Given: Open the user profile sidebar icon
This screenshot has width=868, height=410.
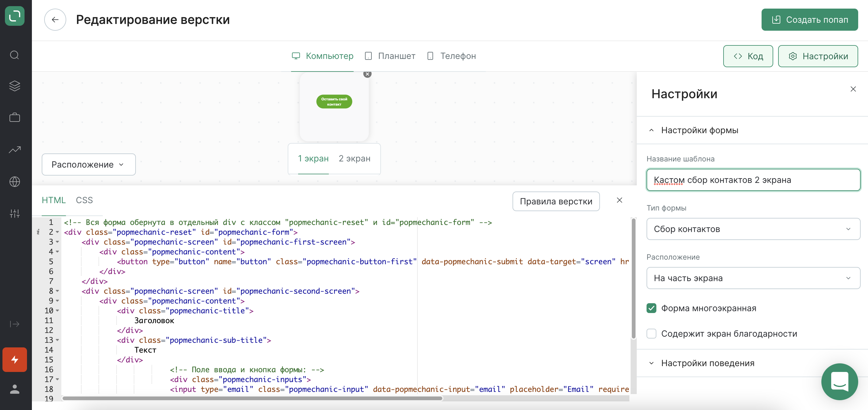Looking at the screenshot, I should pos(14,389).
